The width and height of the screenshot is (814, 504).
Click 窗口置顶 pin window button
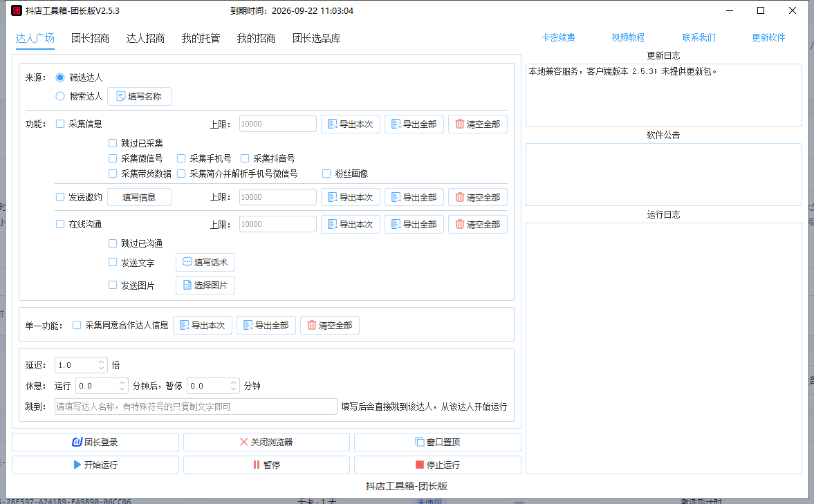[438, 442]
